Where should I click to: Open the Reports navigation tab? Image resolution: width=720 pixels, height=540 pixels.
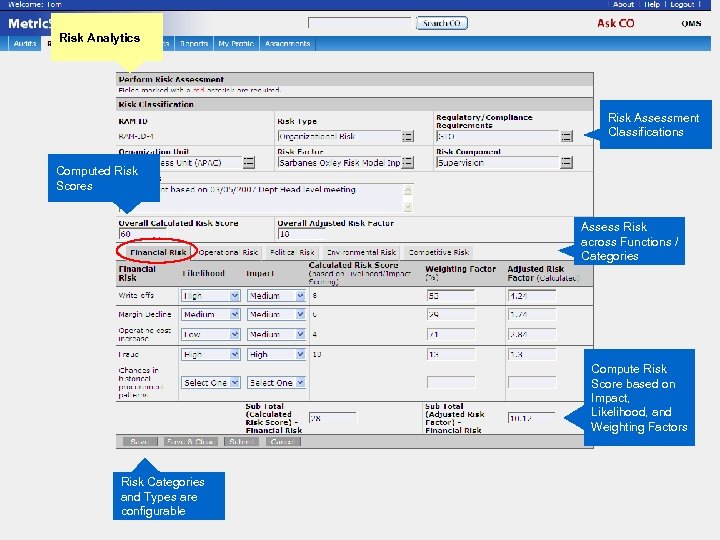pyautogui.click(x=194, y=44)
